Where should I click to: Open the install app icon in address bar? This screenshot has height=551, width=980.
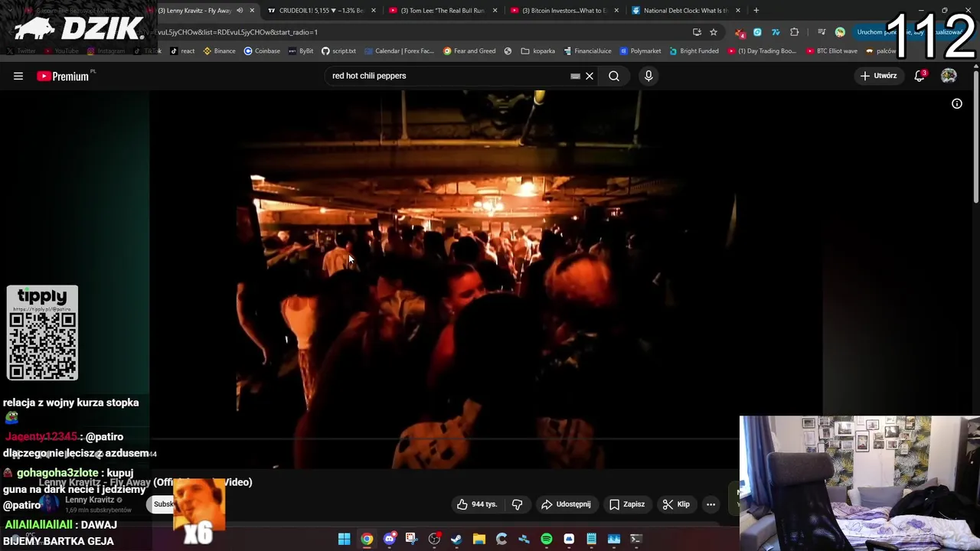[x=697, y=32]
